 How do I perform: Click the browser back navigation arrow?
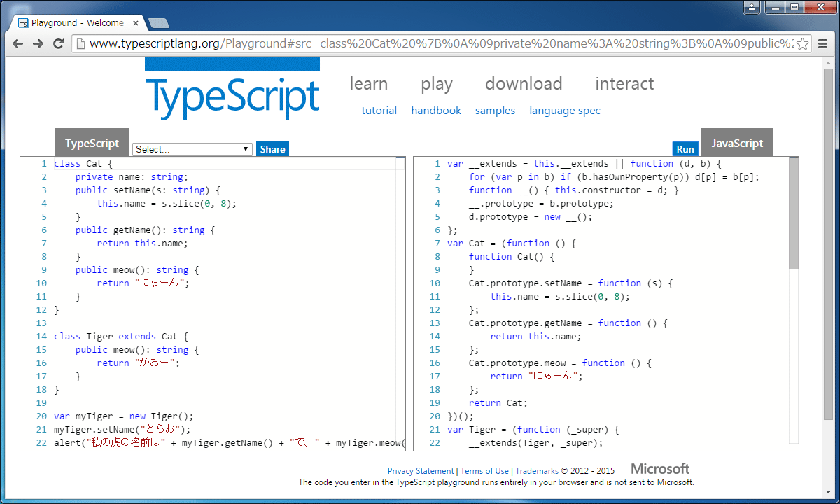point(17,43)
